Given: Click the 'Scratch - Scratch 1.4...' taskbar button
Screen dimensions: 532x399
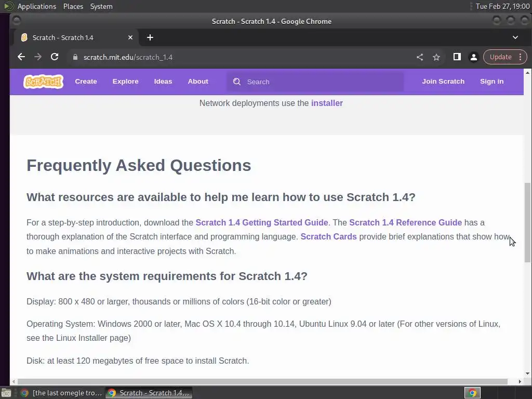Looking at the screenshot, I should tap(149, 393).
